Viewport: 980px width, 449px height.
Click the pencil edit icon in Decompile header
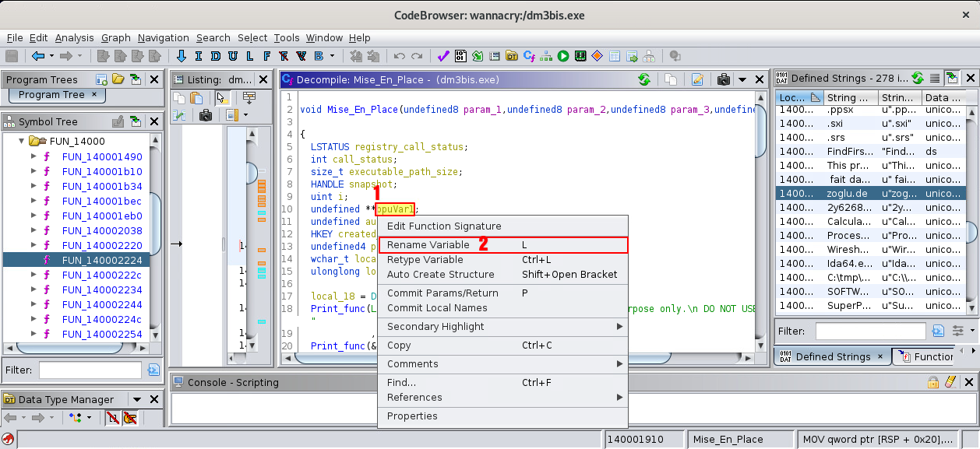click(x=697, y=79)
